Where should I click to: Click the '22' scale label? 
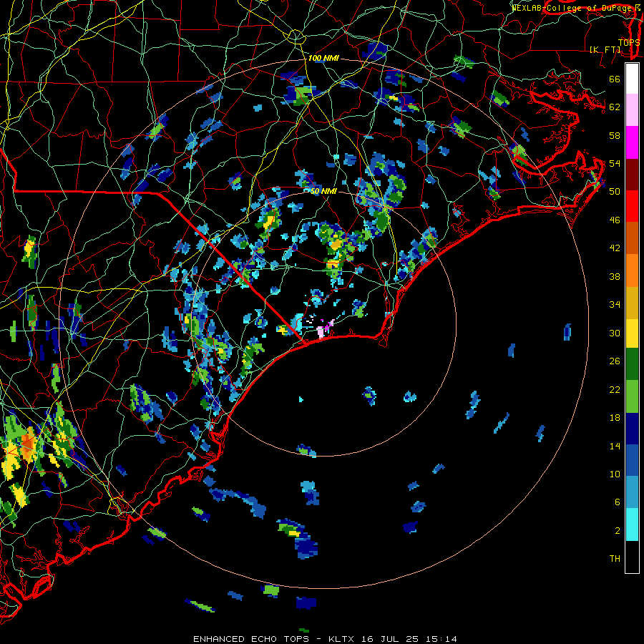tap(615, 389)
